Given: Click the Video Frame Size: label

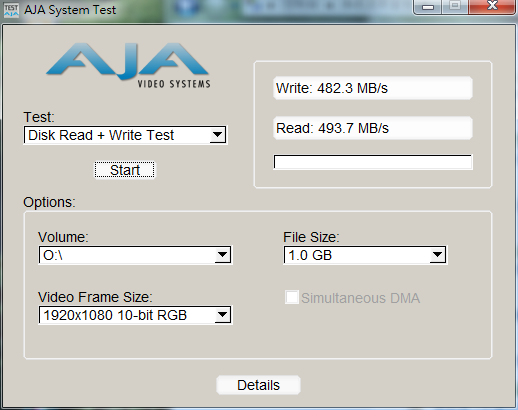Looking at the screenshot, I should click(95, 297).
